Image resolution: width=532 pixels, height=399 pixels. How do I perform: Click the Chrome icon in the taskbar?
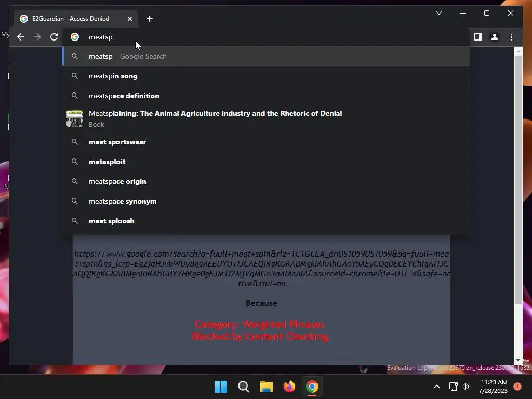312,387
